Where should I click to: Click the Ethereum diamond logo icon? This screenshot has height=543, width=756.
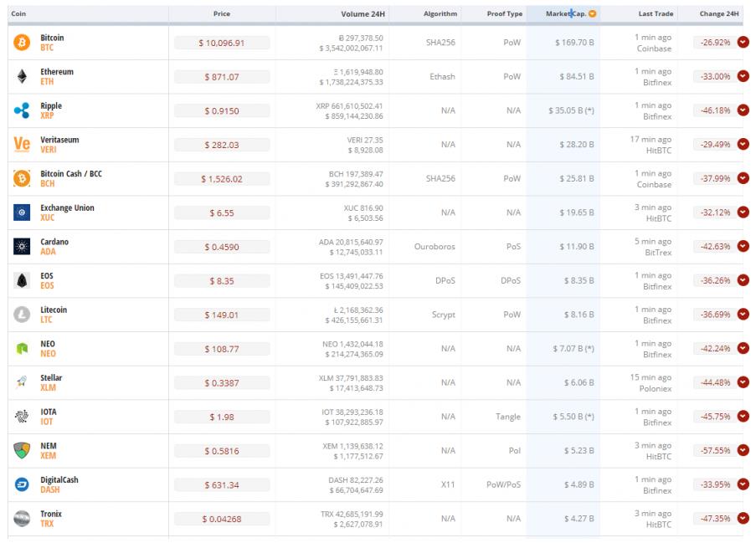pyautogui.click(x=22, y=77)
